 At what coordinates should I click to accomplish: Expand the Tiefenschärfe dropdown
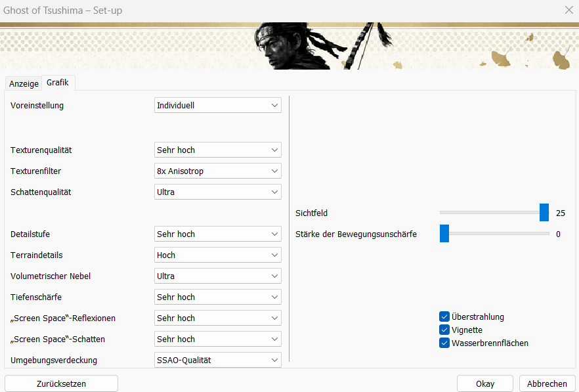217,297
